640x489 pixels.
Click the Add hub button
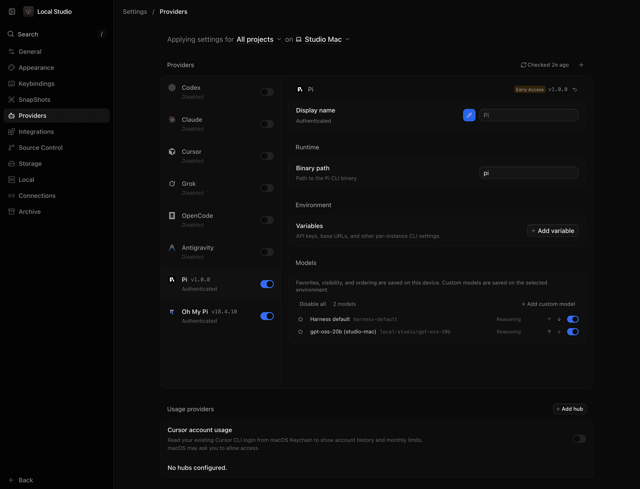(570, 409)
